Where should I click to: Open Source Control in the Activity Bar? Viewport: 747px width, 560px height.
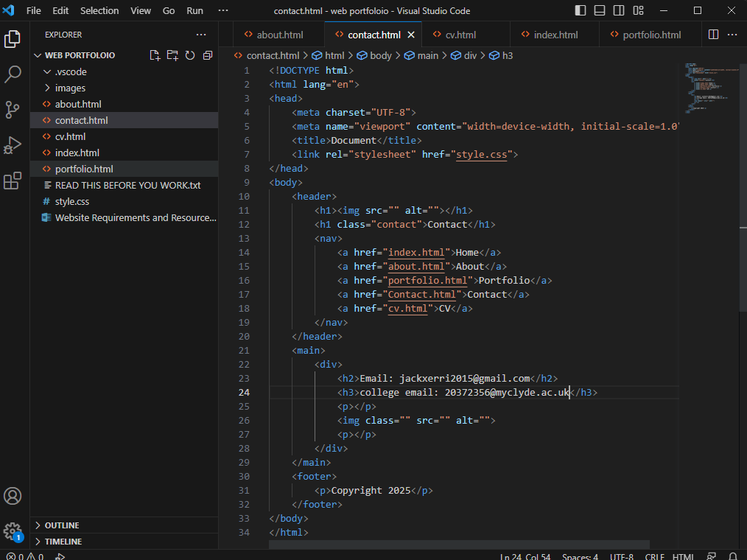13,110
